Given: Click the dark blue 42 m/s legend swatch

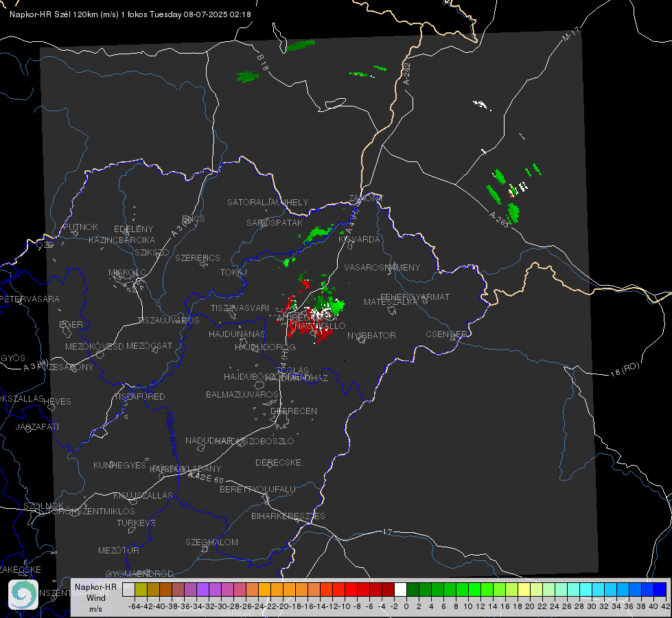Looking at the screenshot, I should click(x=660, y=589).
